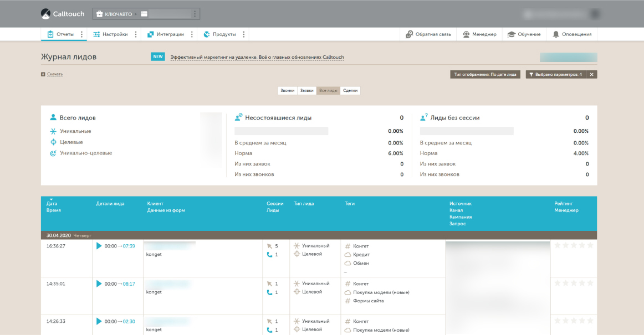Play the 16:36:27 call recording
The height and width of the screenshot is (335, 644).
[99, 246]
